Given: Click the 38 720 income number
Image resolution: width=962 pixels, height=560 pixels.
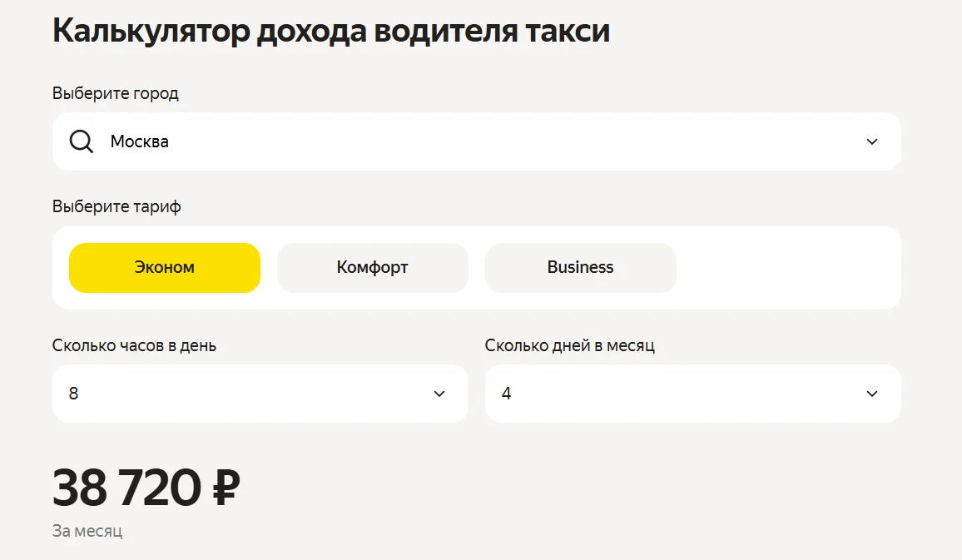Looking at the screenshot, I should pyautogui.click(x=126, y=488).
